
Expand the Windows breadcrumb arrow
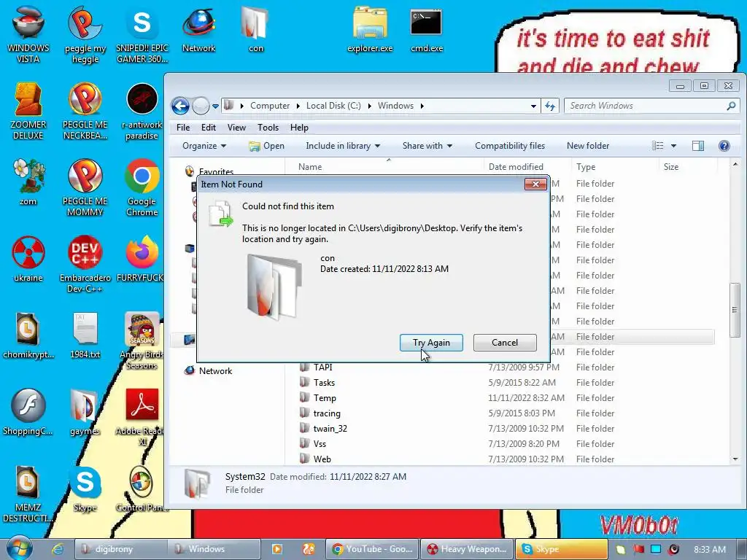coord(422,106)
